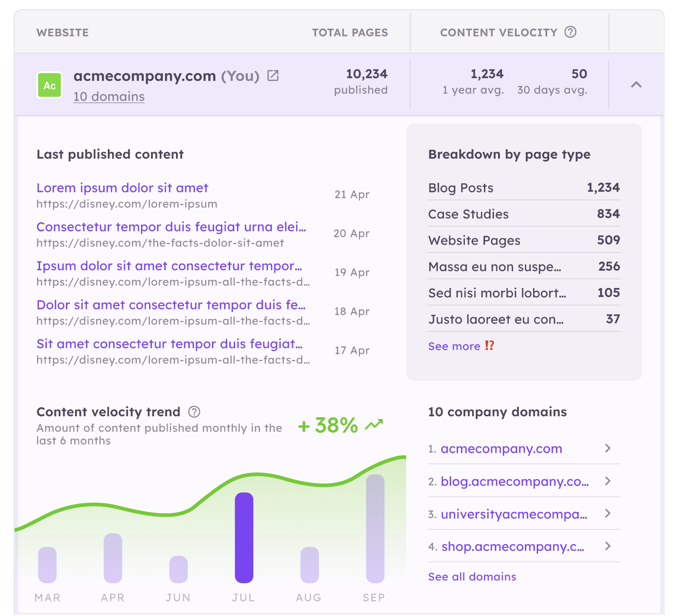Click the WEBSITE column header
The height and width of the screenshot is (616, 675).
63,32
